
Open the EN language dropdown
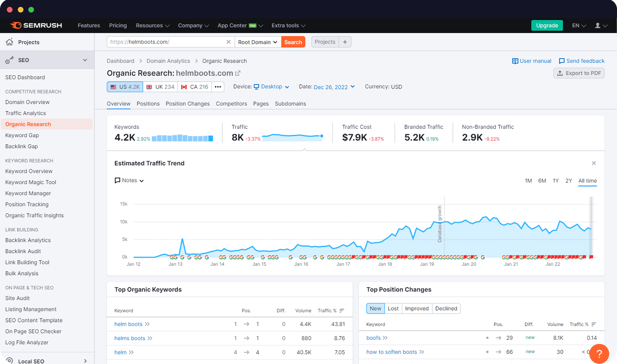click(579, 25)
